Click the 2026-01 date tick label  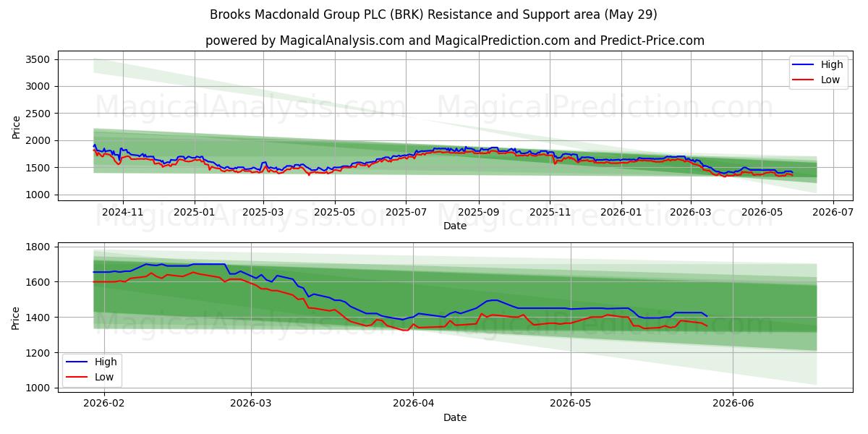pyautogui.click(x=621, y=212)
